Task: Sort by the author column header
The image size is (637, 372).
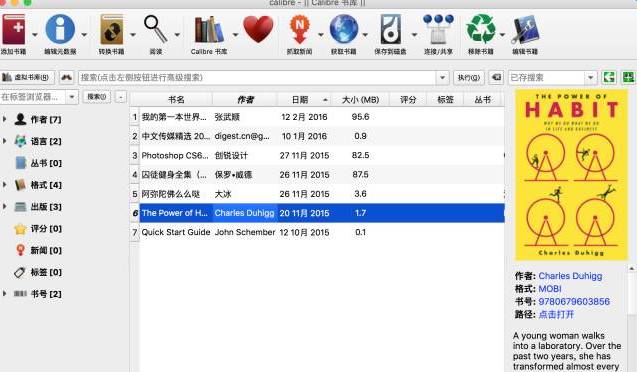Action: tap(245, 99)
